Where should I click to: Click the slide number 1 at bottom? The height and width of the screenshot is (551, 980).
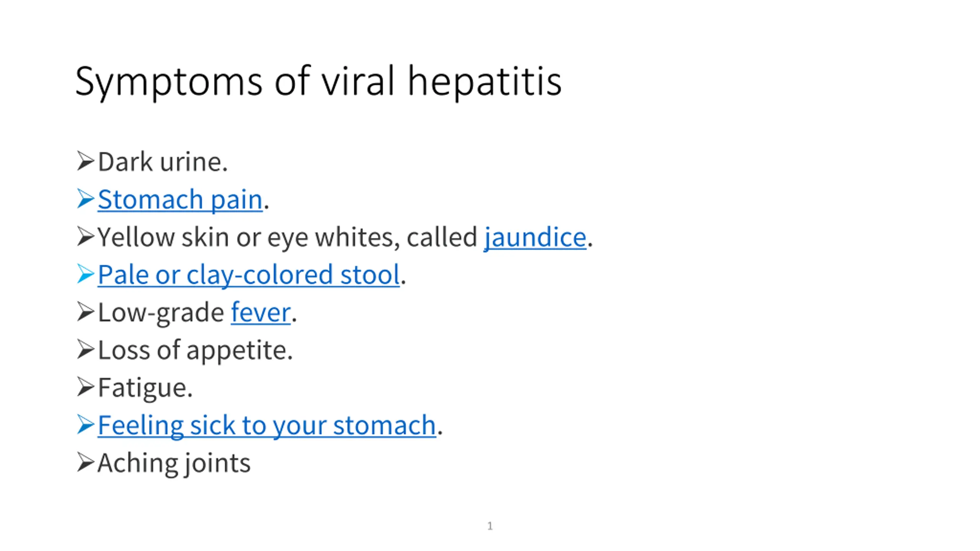click(x=490, y=526)
